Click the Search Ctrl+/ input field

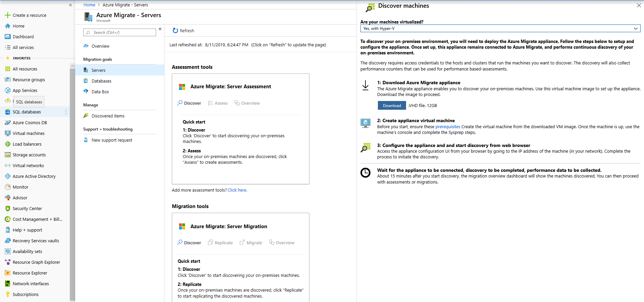119,32
